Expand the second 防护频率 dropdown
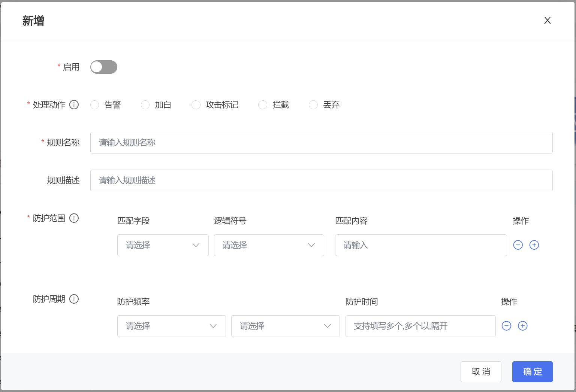Image resolution: width=576 pixels, height=392 pixels. click(x=285, y=326)
